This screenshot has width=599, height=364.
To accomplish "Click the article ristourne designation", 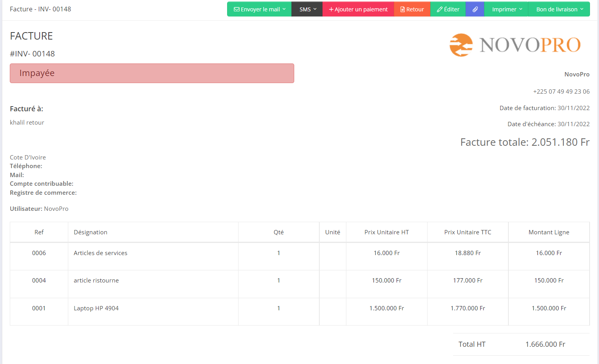I will coord(96,281).
